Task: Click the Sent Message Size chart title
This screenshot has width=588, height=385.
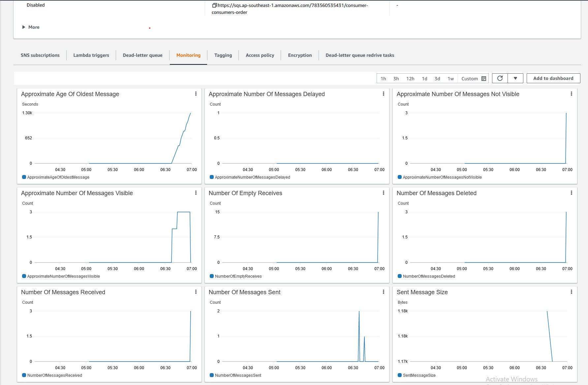Action: (422, 292)
